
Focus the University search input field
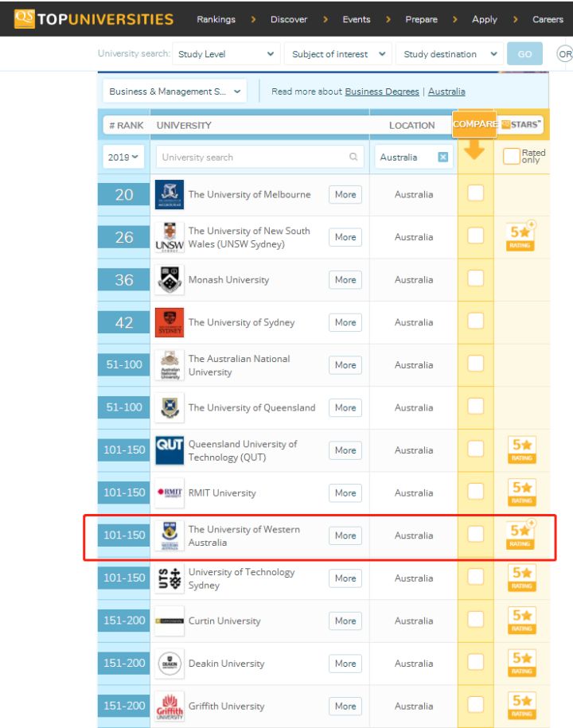click(259, 157)
